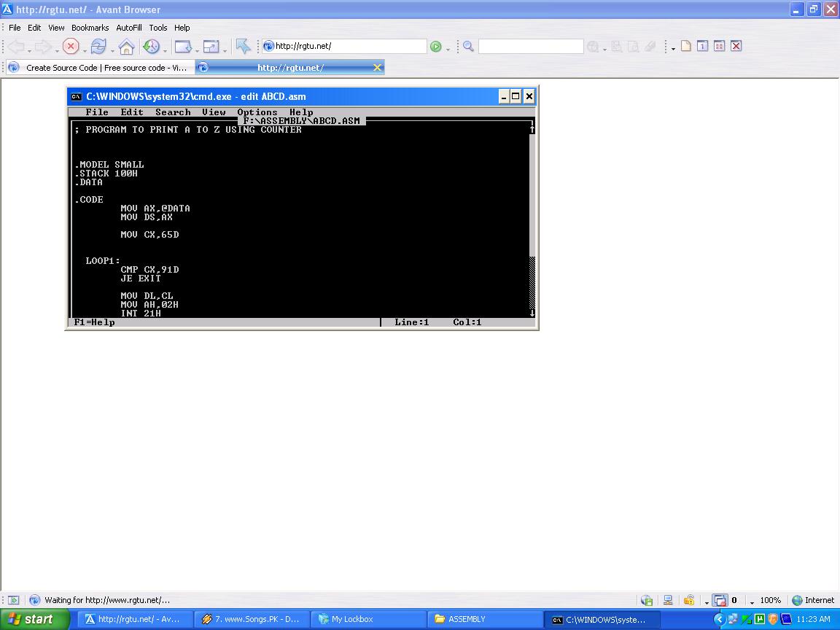Click the 'LOOP1:' label line in editor
The width and height of the screenshot is (840, 630).
click(103, 261)
